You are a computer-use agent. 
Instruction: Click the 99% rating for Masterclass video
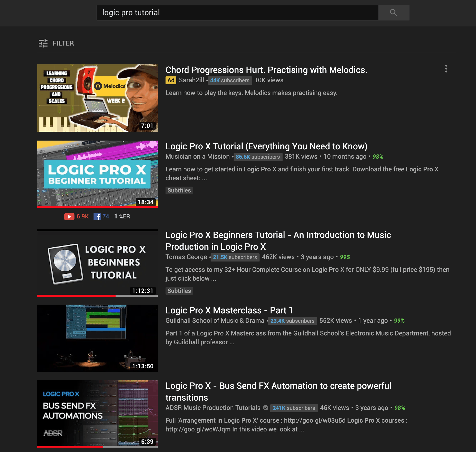[x=399, y=321]
